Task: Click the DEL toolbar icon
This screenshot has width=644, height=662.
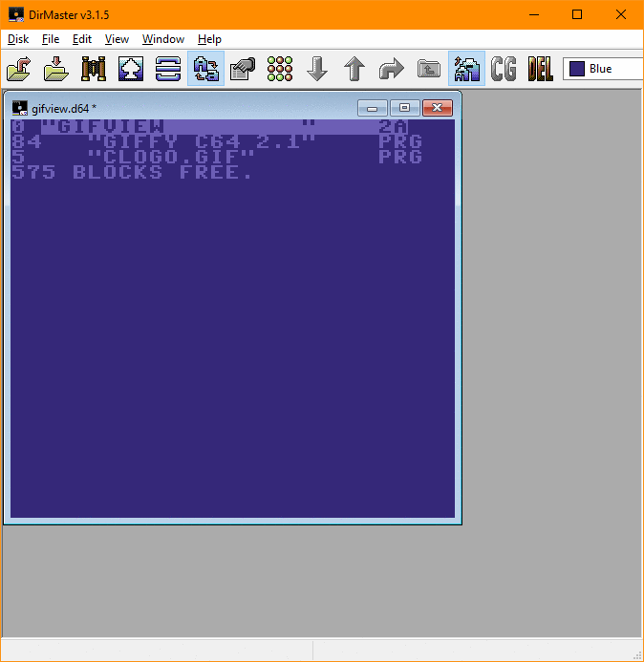Action: [541, 69]
